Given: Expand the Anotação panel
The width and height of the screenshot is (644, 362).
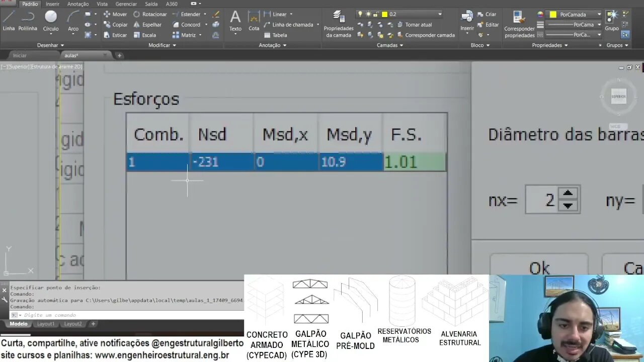Looking at the screenshot, I should [272, 45].
